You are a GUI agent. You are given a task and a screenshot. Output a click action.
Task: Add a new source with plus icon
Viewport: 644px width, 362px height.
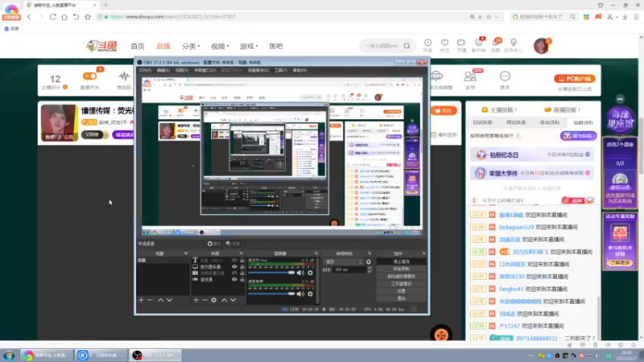click(x=196, y=300)
